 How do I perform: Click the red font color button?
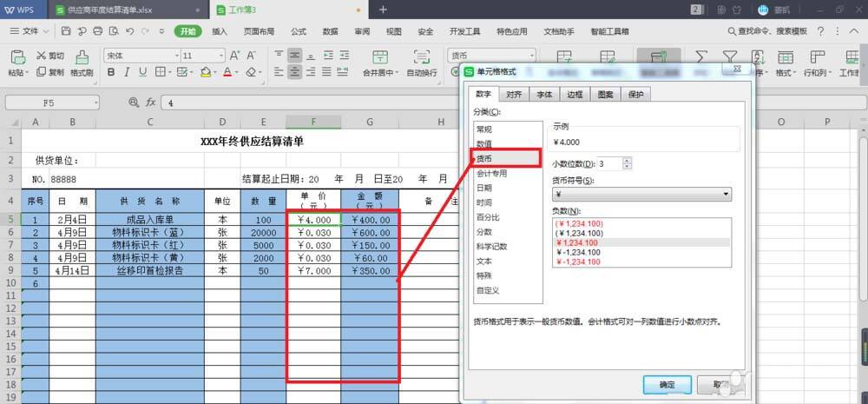pyautogui.click(x=227, y=73)
